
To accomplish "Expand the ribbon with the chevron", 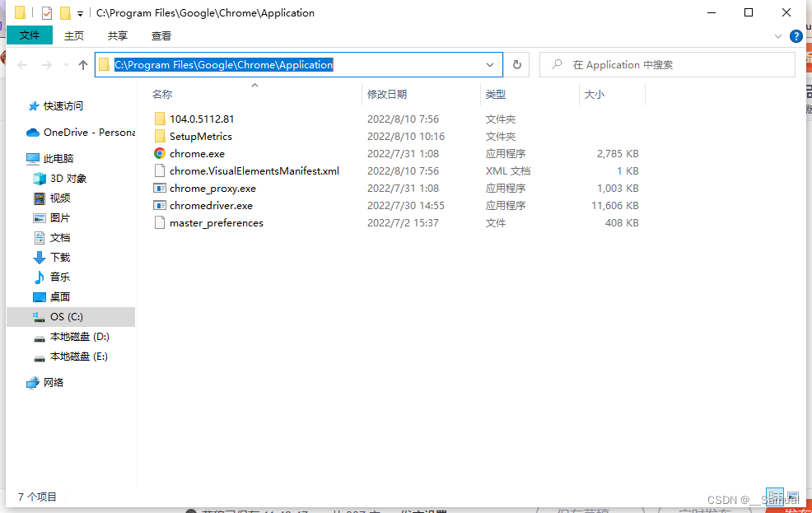I will tap(777, 36).
